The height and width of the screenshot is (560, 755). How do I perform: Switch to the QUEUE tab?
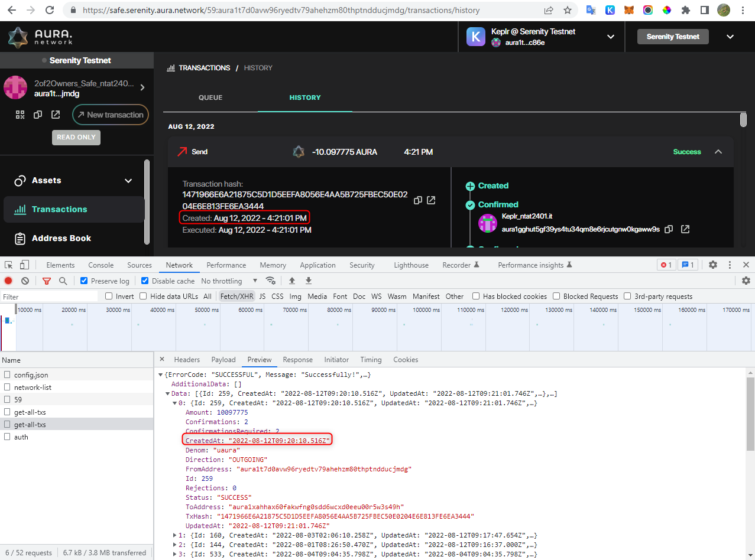[210, 97]
